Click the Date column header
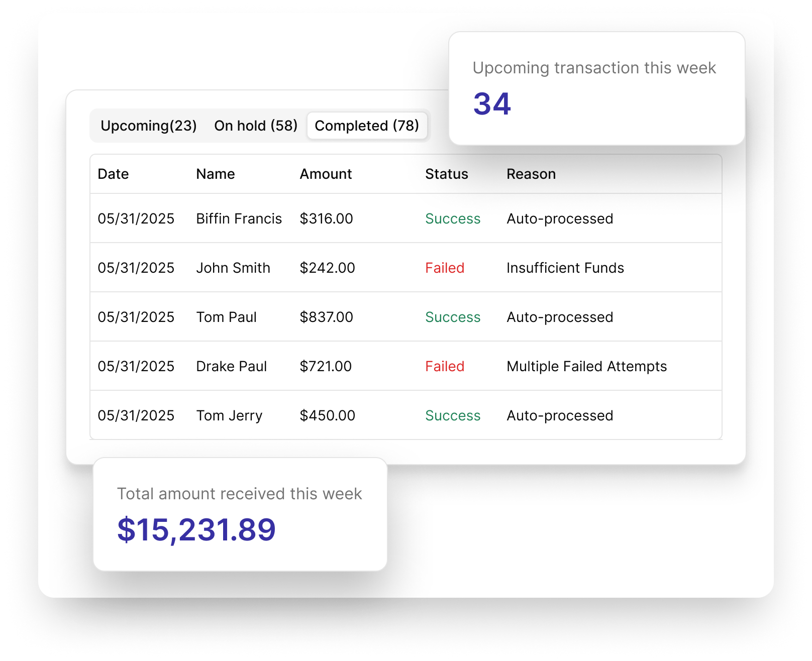812x661 pixels. (x=113, y=174)
